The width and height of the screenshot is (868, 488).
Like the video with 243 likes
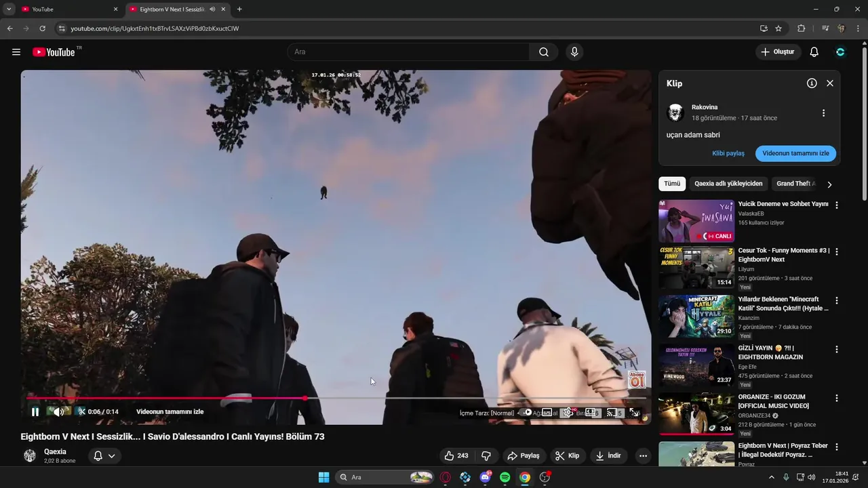point(456,455)
